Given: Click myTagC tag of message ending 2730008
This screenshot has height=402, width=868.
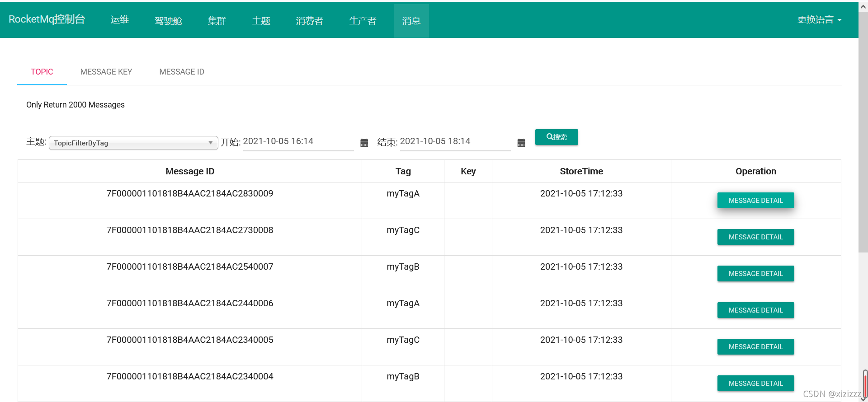Looking at the screenshot, I should (x=403, y=230).
